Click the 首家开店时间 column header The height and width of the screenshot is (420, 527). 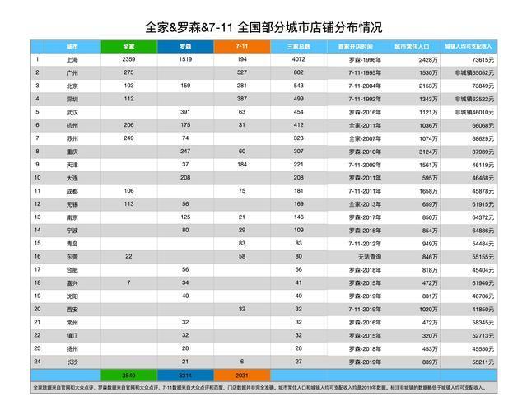355,46
